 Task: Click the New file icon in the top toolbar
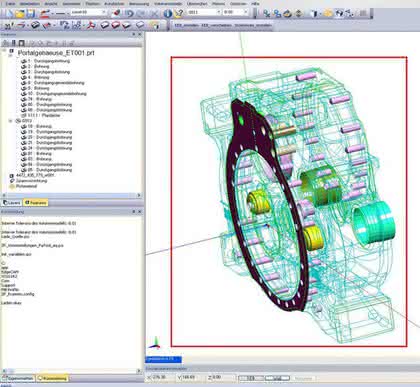8,14
